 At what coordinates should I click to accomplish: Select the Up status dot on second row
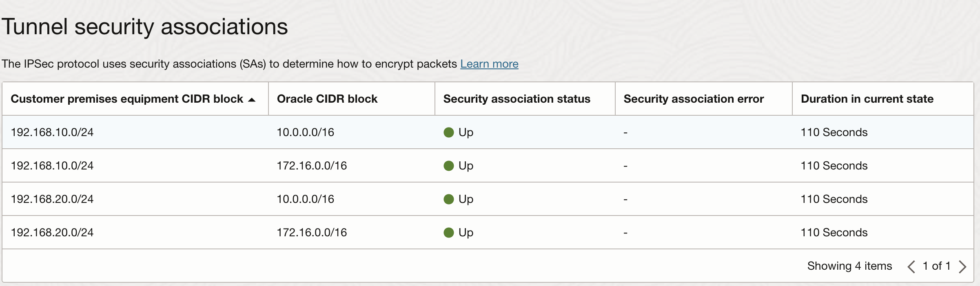tap(448, 165)
